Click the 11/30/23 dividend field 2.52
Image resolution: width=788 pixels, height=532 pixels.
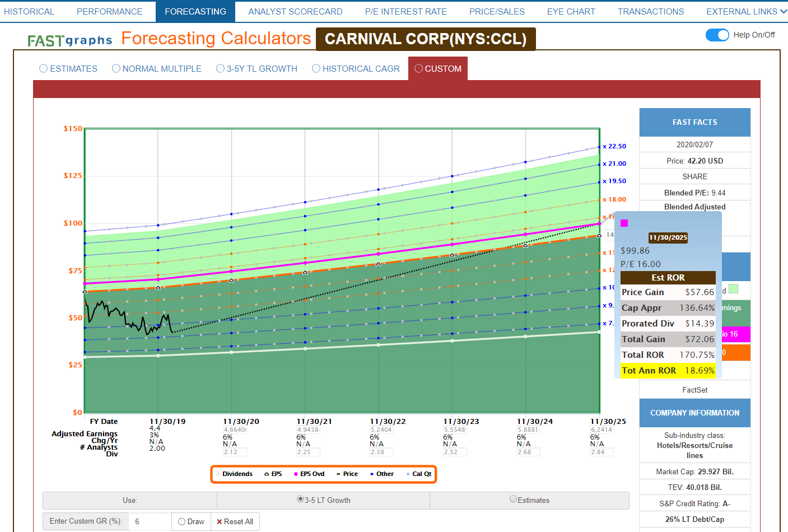[455, 452]
